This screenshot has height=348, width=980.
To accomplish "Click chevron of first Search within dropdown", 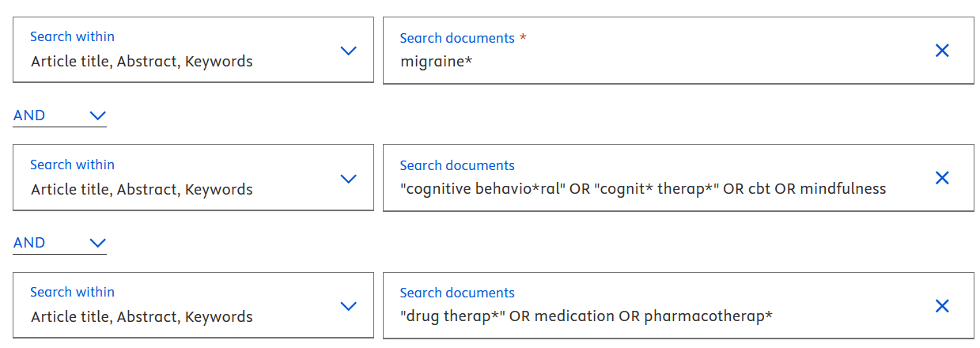I will click(348, 51).
